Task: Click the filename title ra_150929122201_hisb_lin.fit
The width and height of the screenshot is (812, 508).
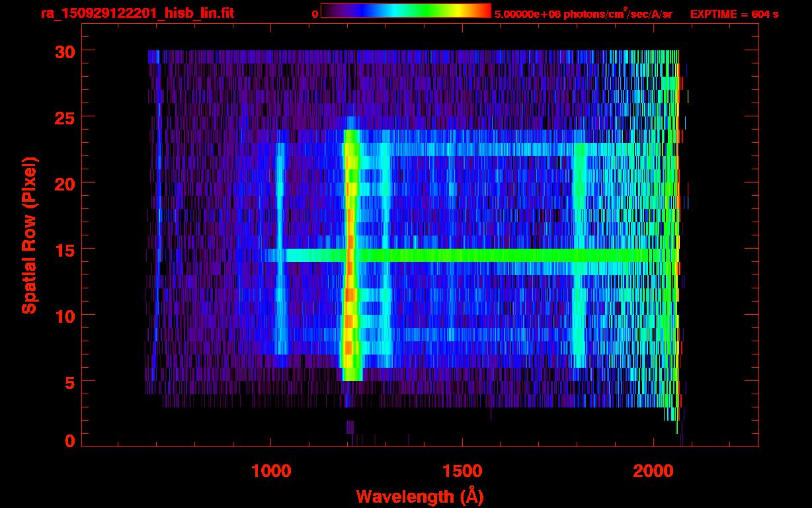Action: coord(136,13)
